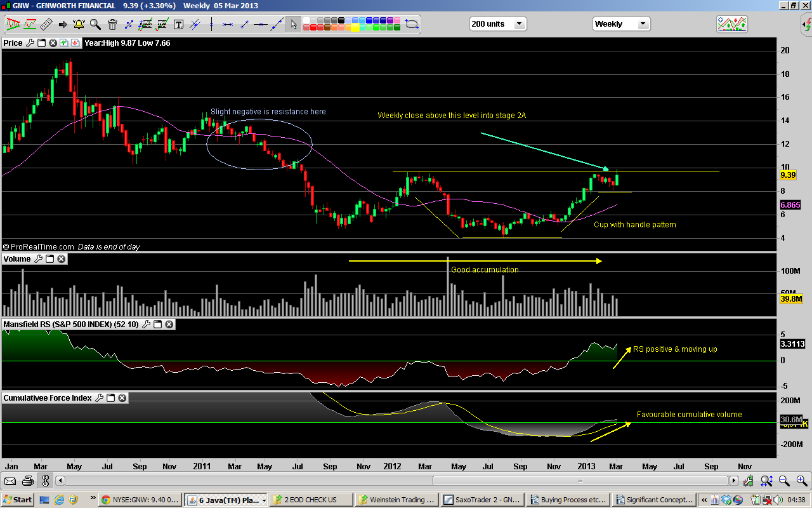Switch to SaxoTrader 2 taskbar window
This screenshot has height=508, width=812.
pos(482,500)
